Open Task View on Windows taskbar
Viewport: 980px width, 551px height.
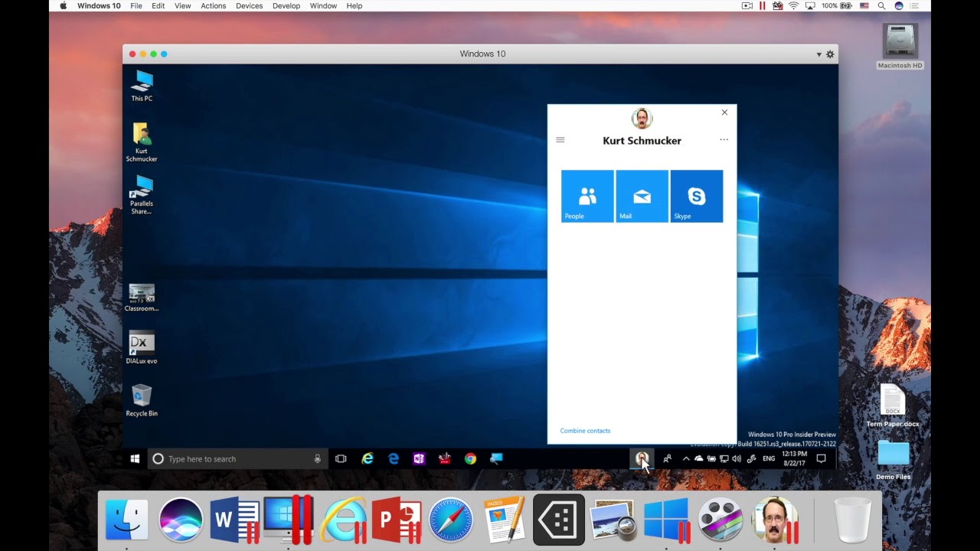coord(341,458)
